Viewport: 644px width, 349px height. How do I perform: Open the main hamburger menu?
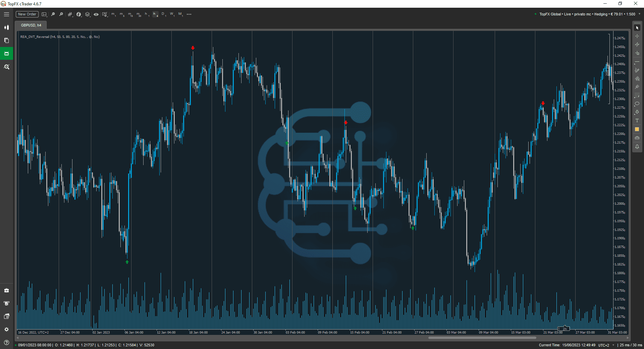(x=6, y=14)
